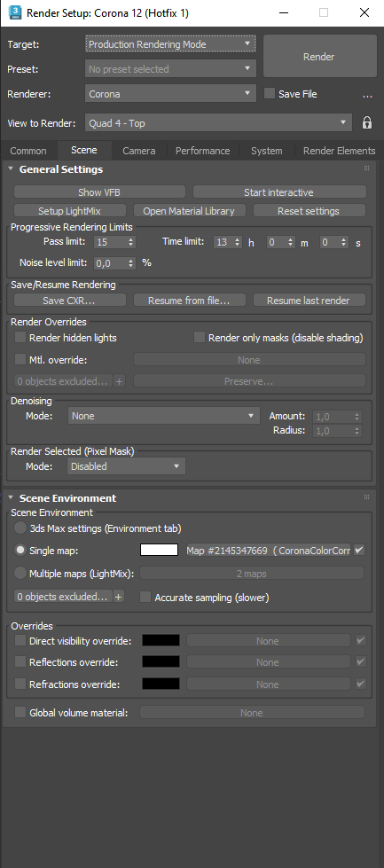The image size is (384, 868).
Task: Switch to the Camera tab
Action: pos(139,151)
